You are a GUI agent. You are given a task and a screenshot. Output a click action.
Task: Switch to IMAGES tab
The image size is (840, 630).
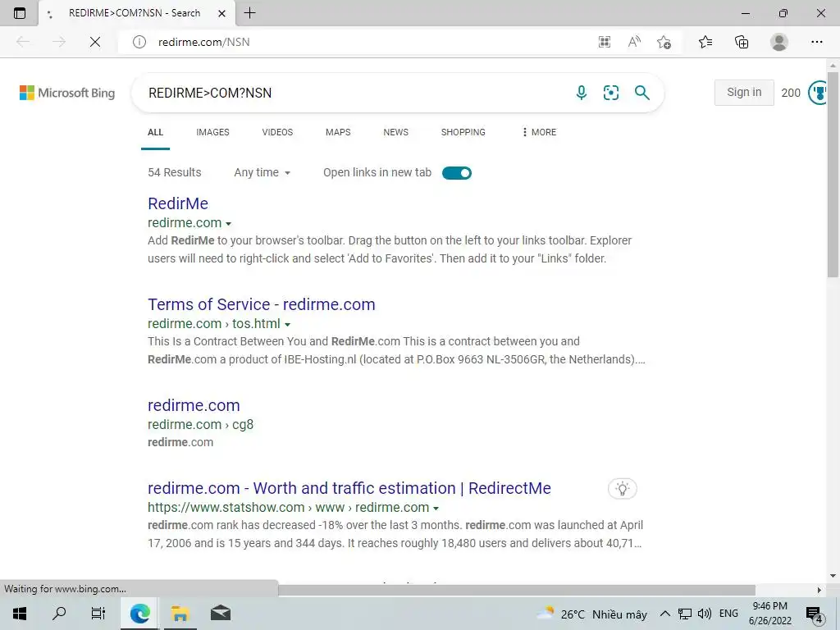[x=212, y=132]
